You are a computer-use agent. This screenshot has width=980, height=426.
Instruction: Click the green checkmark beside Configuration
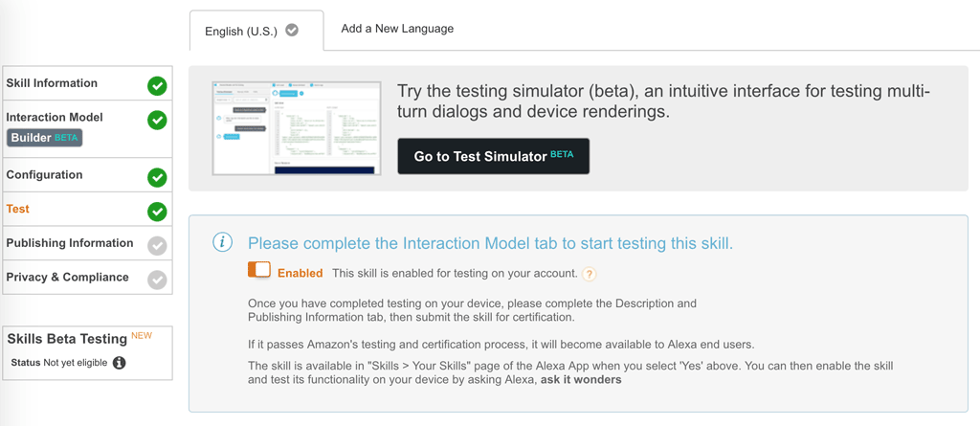(157, 178)
